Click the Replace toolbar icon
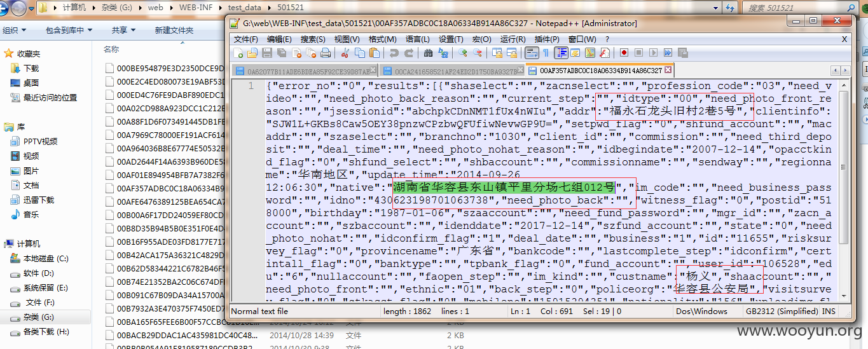Image resolution: width=868 pixels, height=349 pixels. pyautogui.click(x=443, y=53)
